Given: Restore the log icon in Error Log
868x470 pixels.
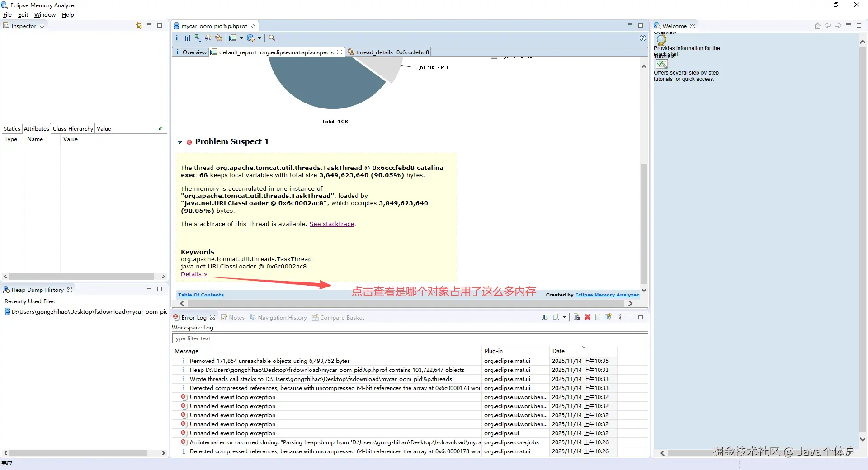Looking at the screenshot, I should [x=608, y=317].
